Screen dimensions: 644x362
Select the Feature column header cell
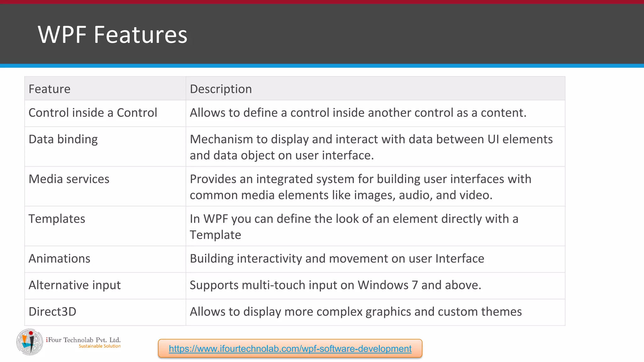click(105, 89)
